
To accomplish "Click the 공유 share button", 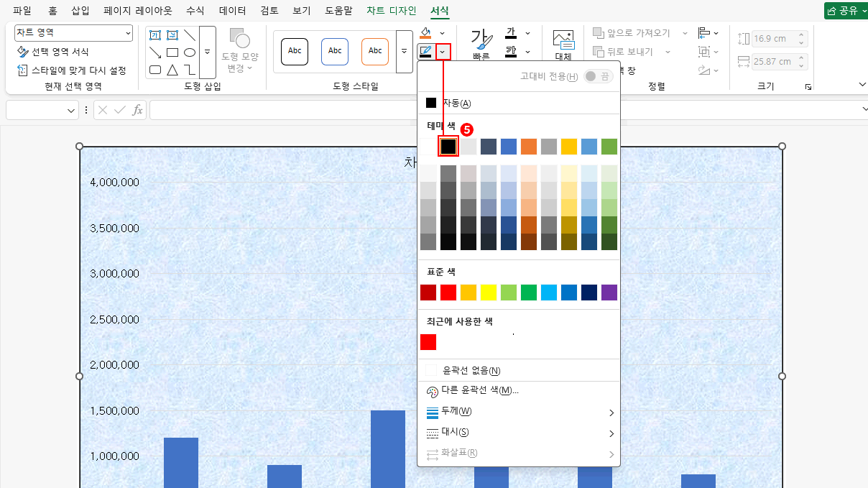I will (846, 11).
